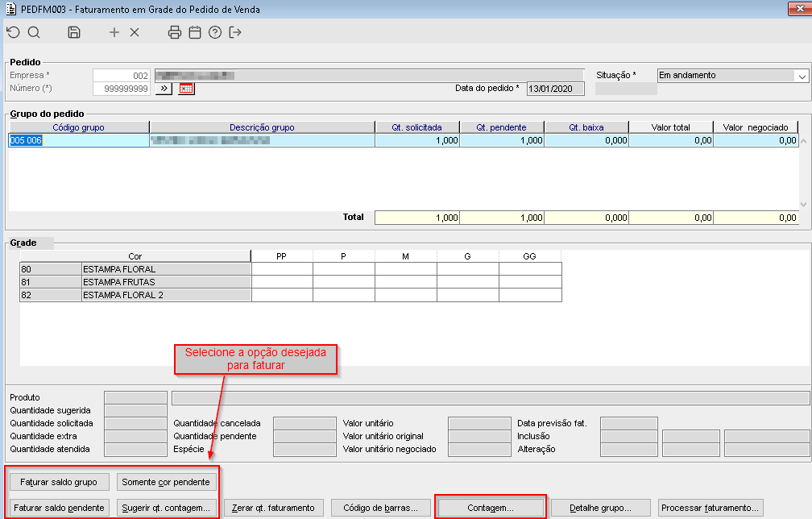Click P cell for ESTAMPA FRUTAS row
The width and height of the screenshot is (812, 519).
click(x=343, y=282)
